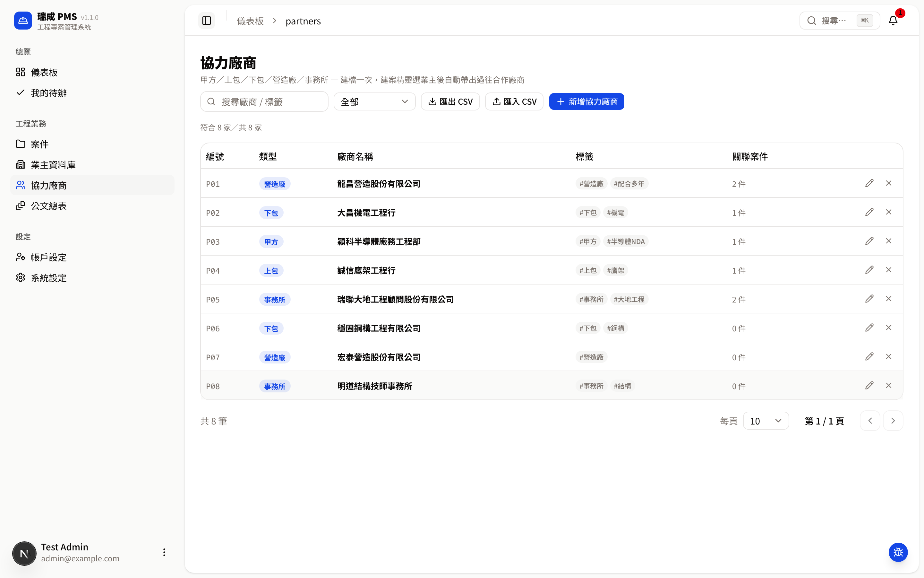The image size is (924, 578).
Task: Click the 儀表板 breadcrumb link
Action: 250,21
